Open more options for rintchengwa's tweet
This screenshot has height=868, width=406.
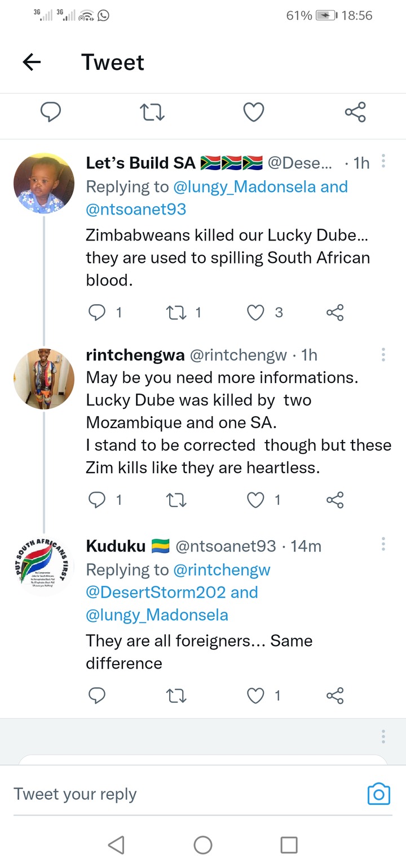click(383, 354)
